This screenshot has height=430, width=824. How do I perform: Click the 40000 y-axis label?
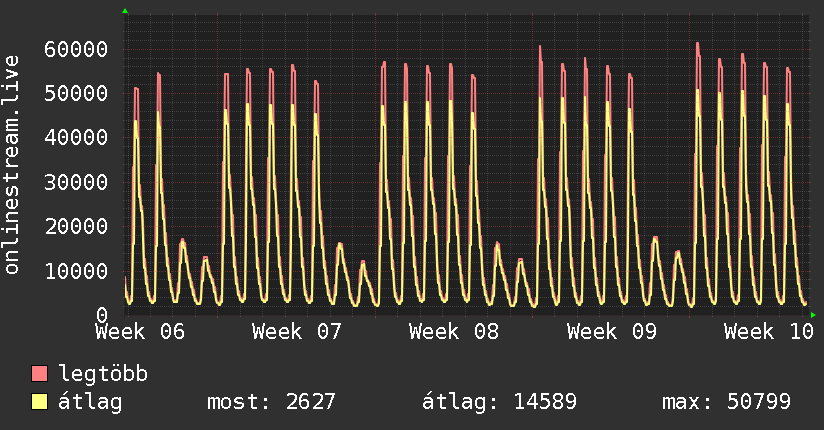(76, 138)
